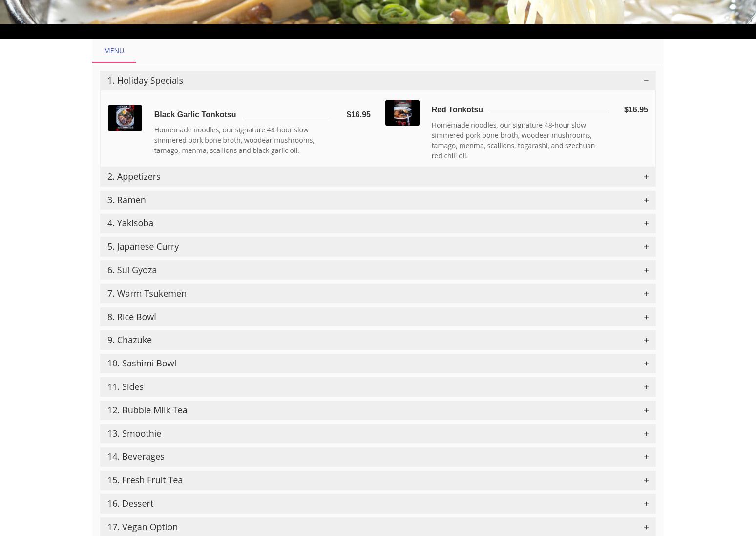The height and width of the screenshot is (536, 756).
Task: Click the plus icon on Japanese Curry row
Action: (x=646, y=247)
